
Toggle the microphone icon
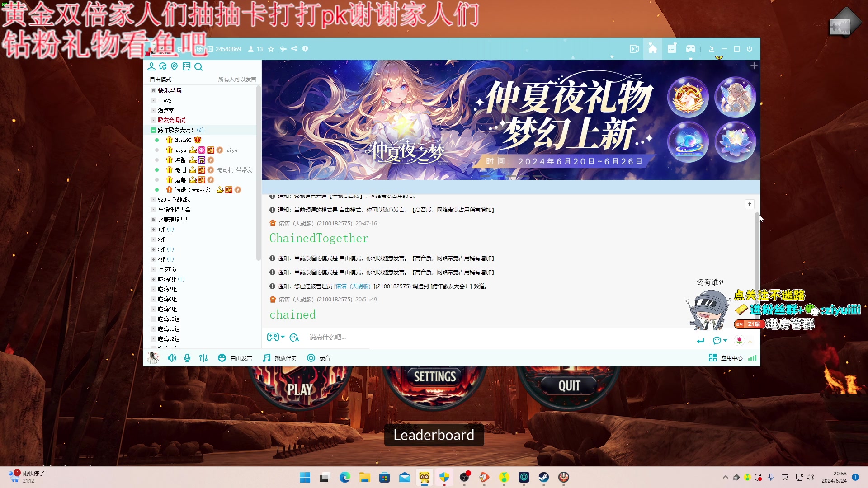click(x=187, y=358)
